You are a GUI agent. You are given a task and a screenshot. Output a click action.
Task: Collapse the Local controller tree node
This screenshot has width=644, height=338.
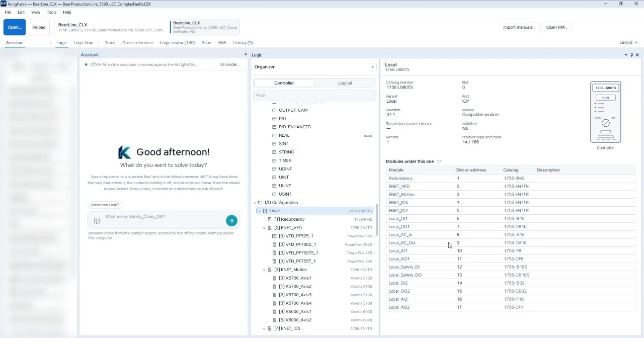point(260,211)
